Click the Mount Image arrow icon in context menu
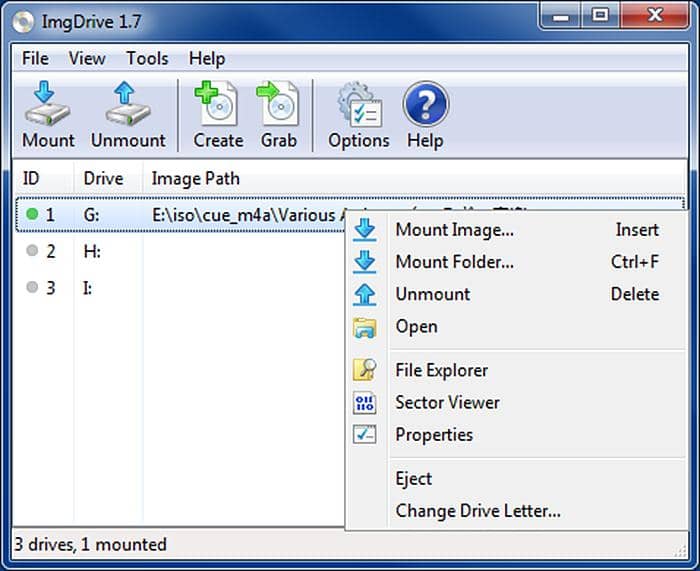 click(365, 230)
